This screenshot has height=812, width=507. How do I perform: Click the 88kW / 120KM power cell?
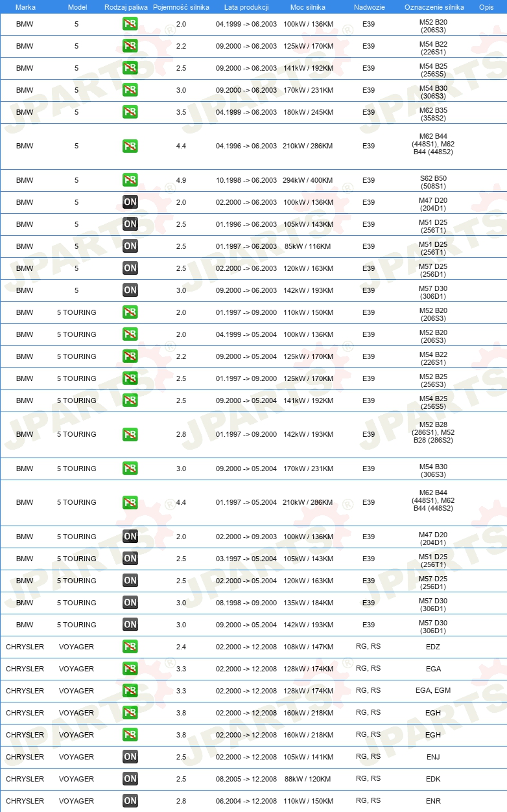point(308,779)
